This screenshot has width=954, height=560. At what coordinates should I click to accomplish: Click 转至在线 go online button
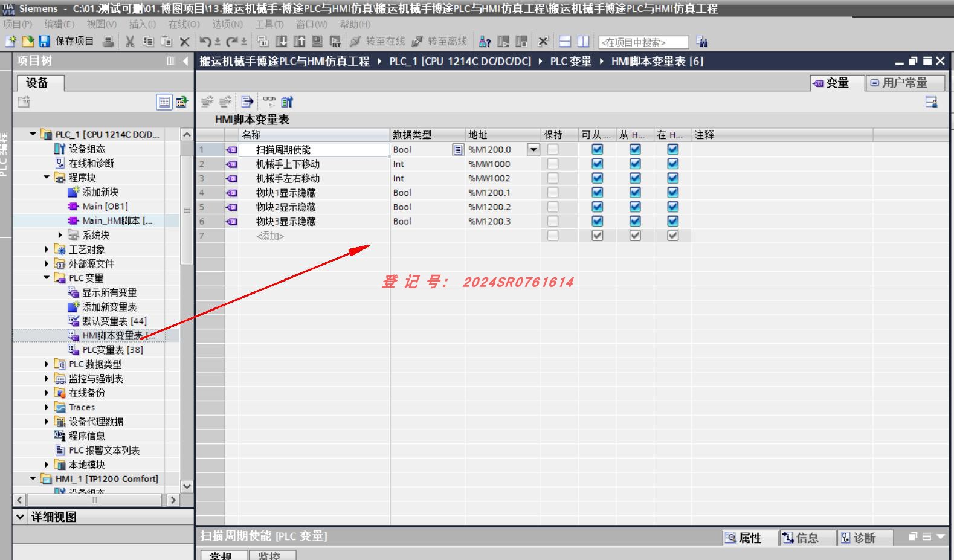pyautogui.click(x=378, y=41)
